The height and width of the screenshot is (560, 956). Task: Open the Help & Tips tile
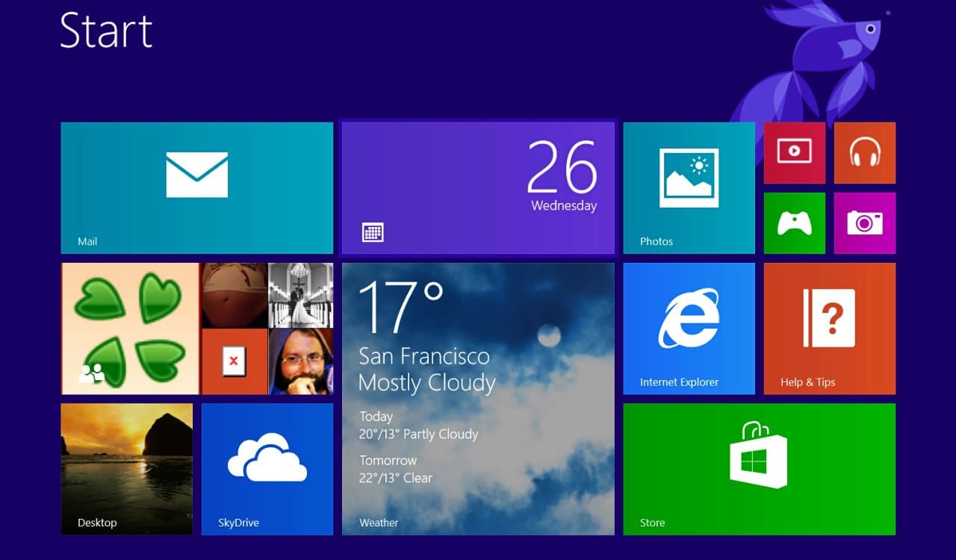[x=830, y=329]
